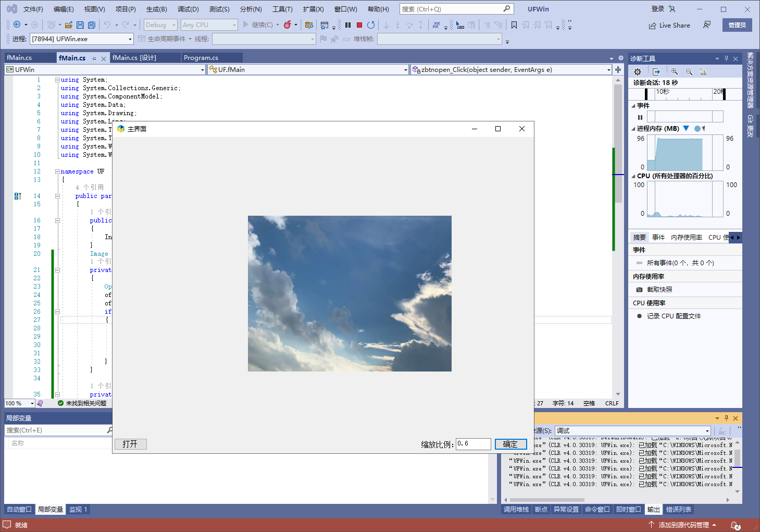Open notifications bell in status bar
The image size is (760, 532).
pyautogui.click(x=735, y=525)
